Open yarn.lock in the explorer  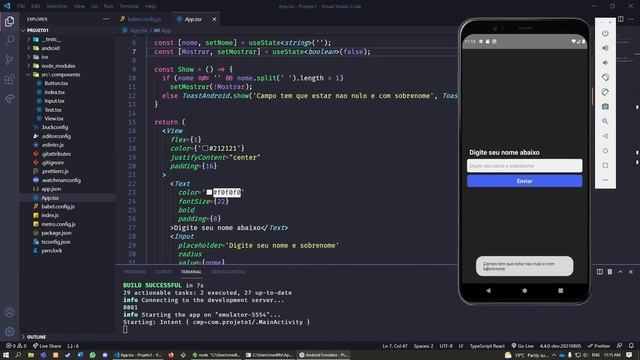click(51, 251)
